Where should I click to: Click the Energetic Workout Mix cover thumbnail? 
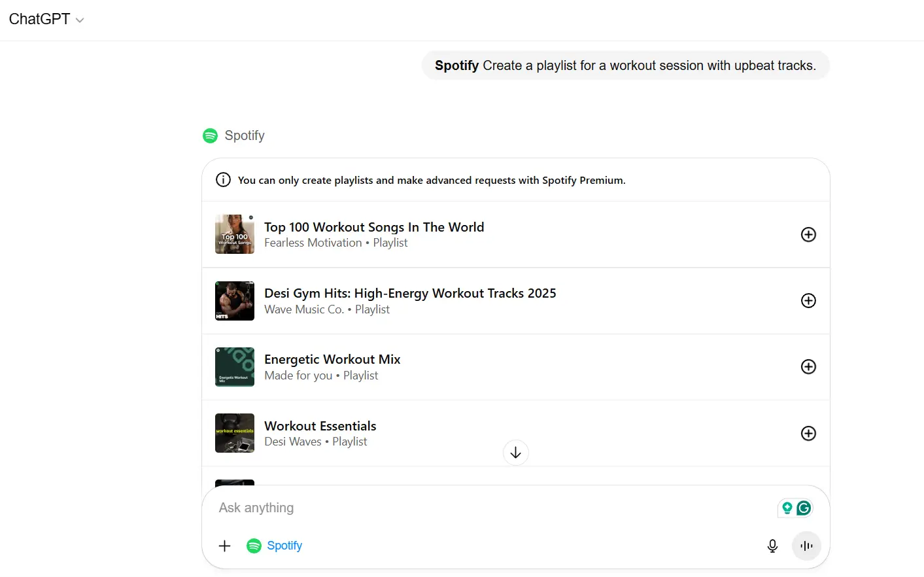point(234,366)
